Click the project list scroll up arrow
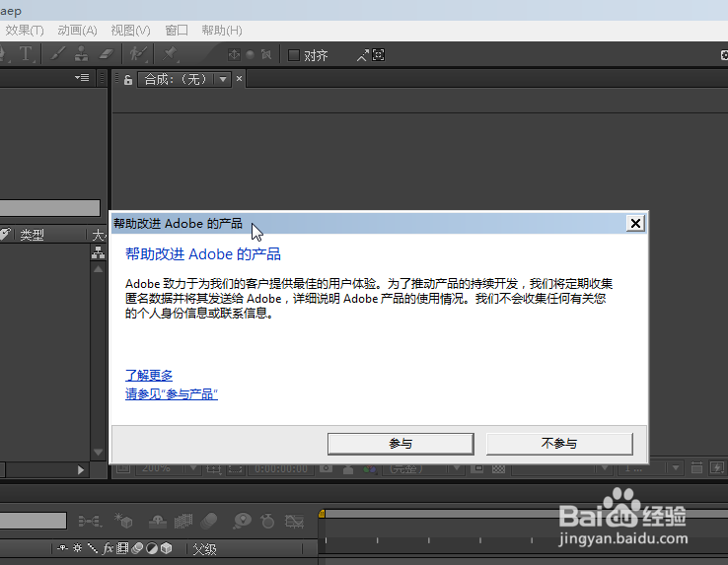The width and height of the screenshot is (728, 565). [x=98, y=269]
